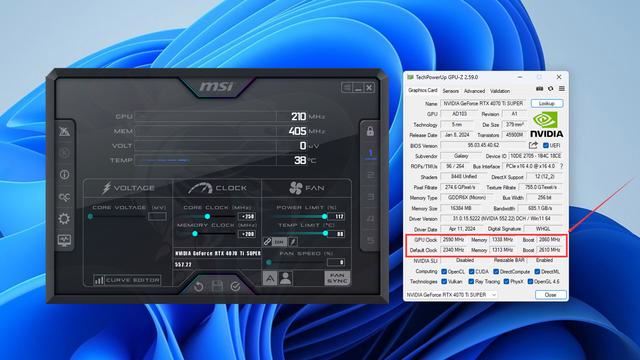The image size is (640, 360).
Task: Click GPU-Z refresh icon
Action: click(551, 89)
